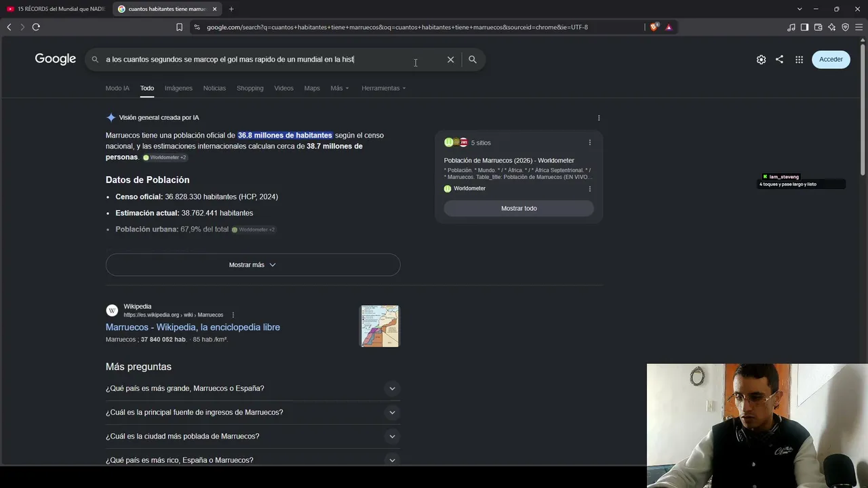868x488 pixels.
Task: Open options for the 5 sitios card
Action: 590,142
